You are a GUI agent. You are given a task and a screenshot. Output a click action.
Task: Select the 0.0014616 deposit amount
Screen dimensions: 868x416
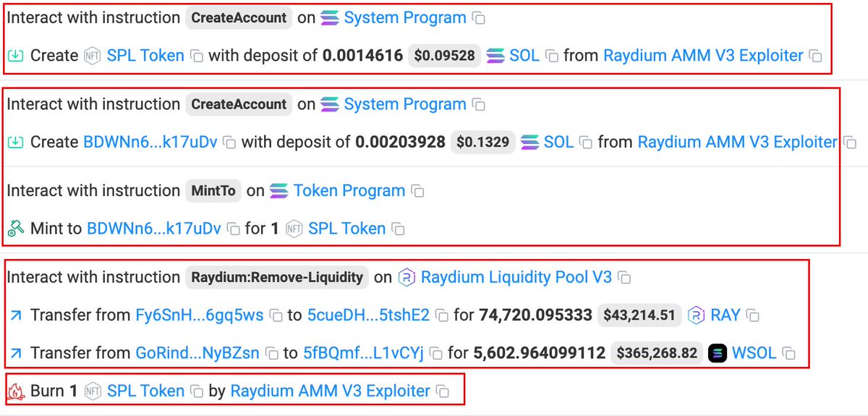362,55
